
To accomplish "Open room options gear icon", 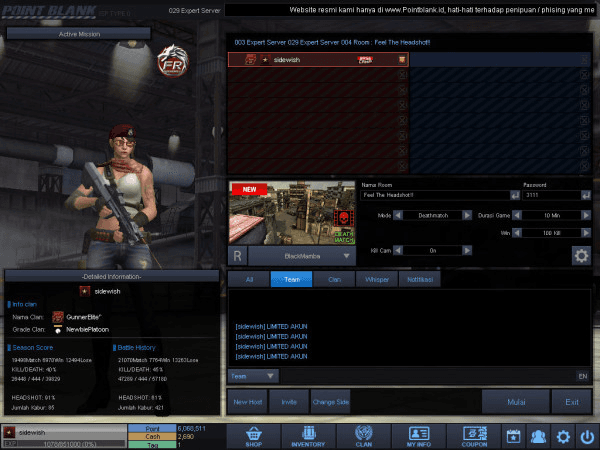I will 581,256.
